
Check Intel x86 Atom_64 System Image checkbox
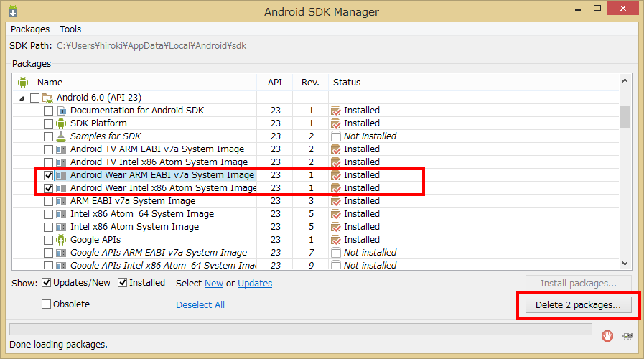click(49, 215)
